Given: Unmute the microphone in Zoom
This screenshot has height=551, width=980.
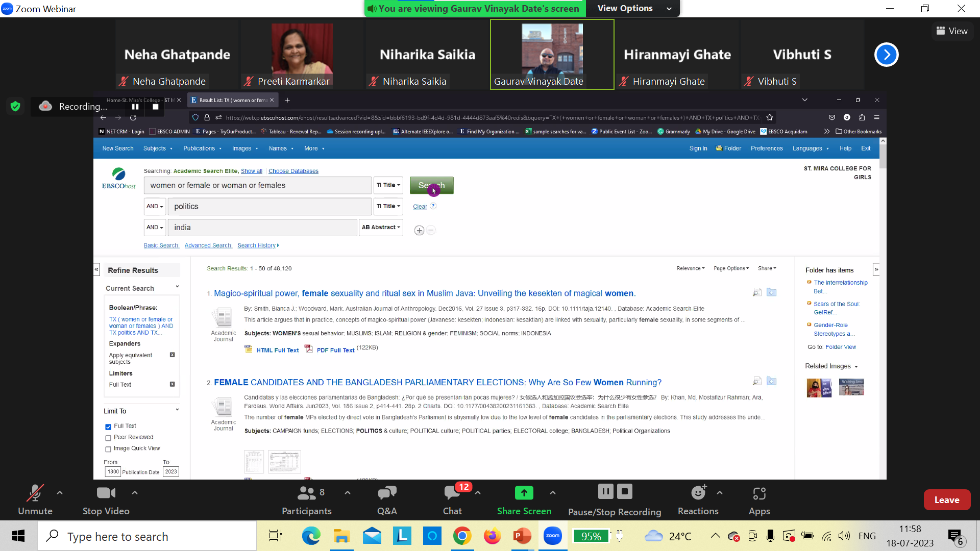Looking at the screenshot, I should (x=35, y=500).
